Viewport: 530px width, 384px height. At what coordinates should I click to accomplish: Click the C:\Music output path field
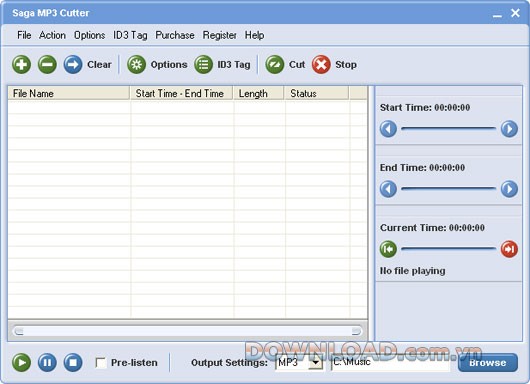[x=391, y=363]
